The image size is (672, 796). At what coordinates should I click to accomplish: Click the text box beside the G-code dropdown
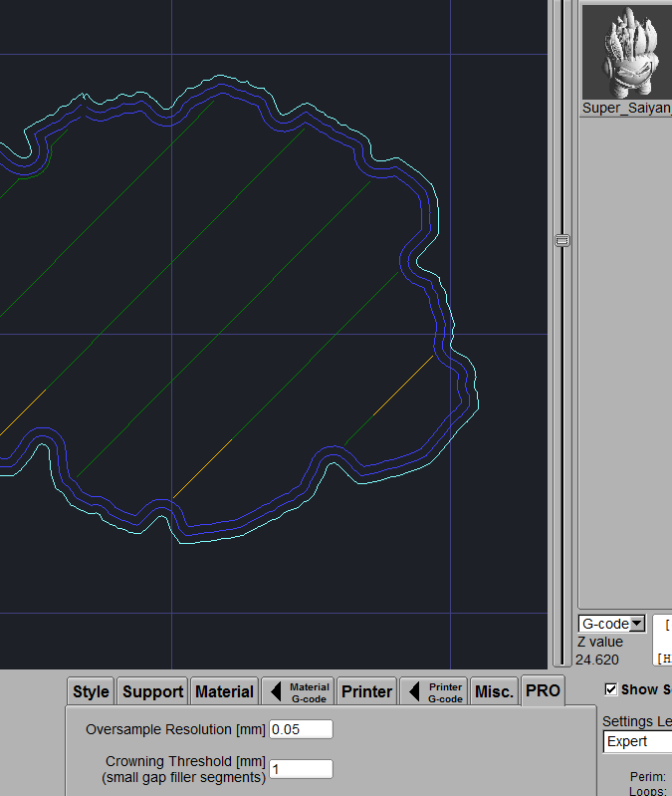[663, 640]
